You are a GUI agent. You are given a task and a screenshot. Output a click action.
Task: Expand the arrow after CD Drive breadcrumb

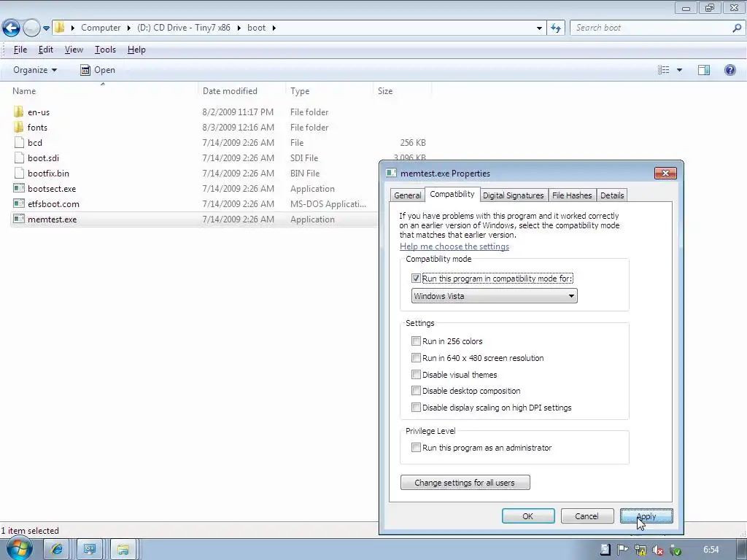[239, 28]
